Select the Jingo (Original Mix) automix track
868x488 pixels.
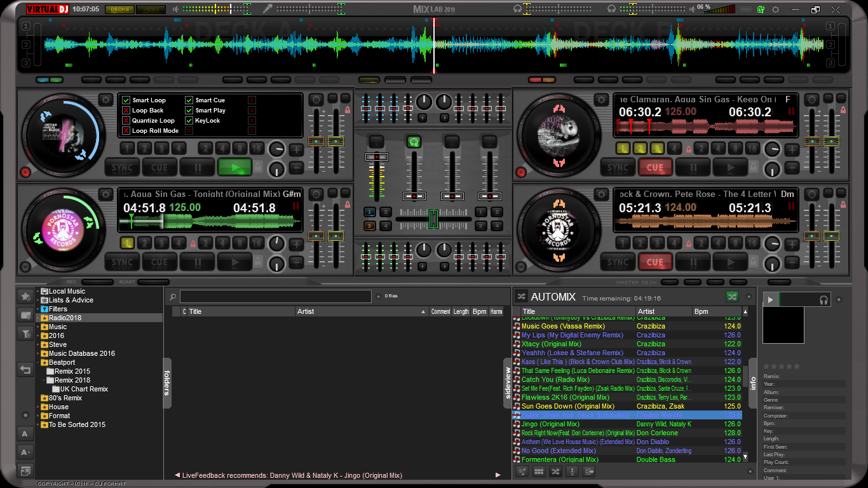tap(627, 424)
